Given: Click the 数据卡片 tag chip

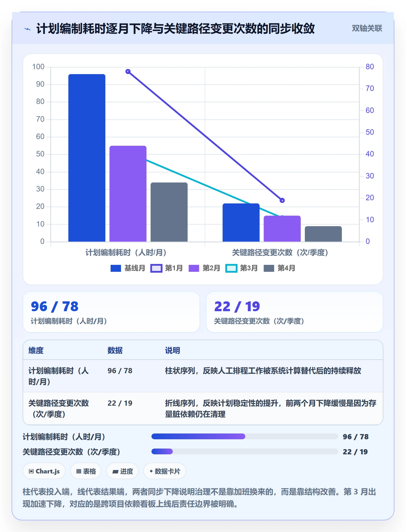Looking at the screenshot, I should point(164,471).
